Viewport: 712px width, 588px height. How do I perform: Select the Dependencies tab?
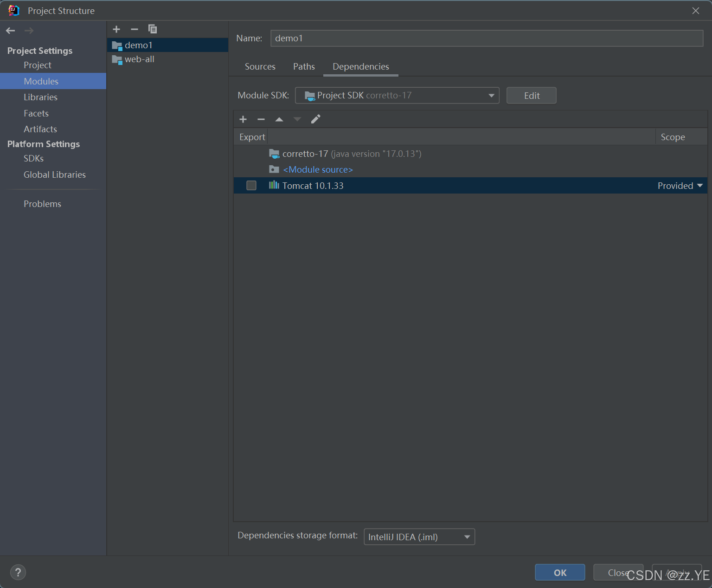[x=361, y=66]
